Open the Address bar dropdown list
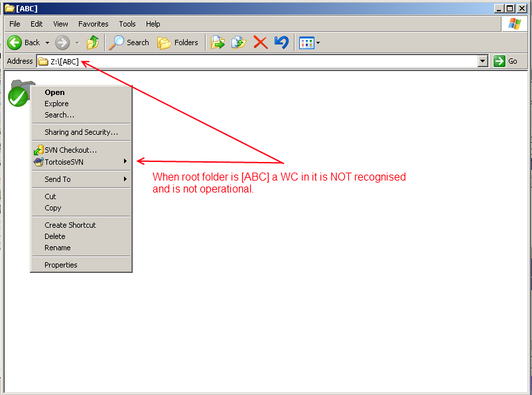The width and height of the screenshot is (532, 395). (x=482, y=62)
